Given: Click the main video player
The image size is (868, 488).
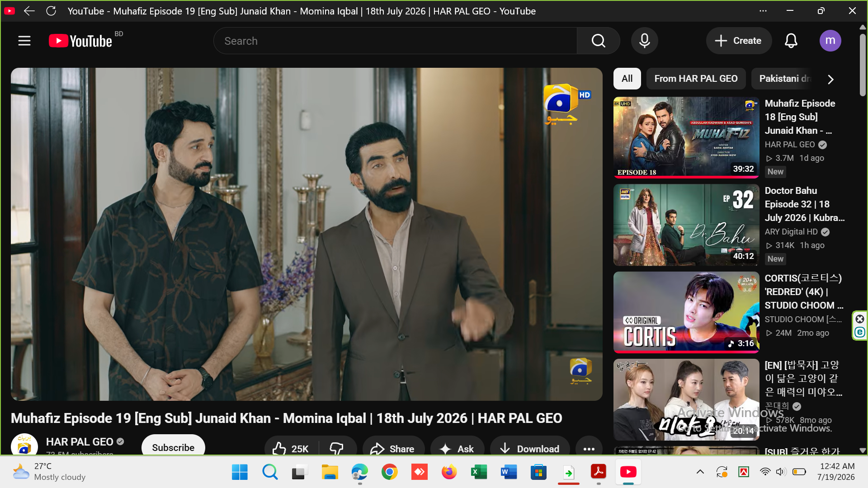Looking at the screenshot, I should click(307, 234).
